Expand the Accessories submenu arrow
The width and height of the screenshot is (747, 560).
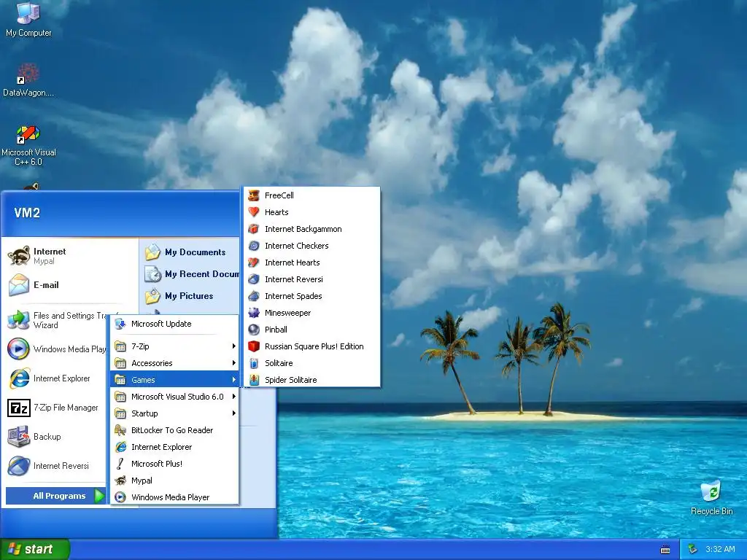coord(234,363)
